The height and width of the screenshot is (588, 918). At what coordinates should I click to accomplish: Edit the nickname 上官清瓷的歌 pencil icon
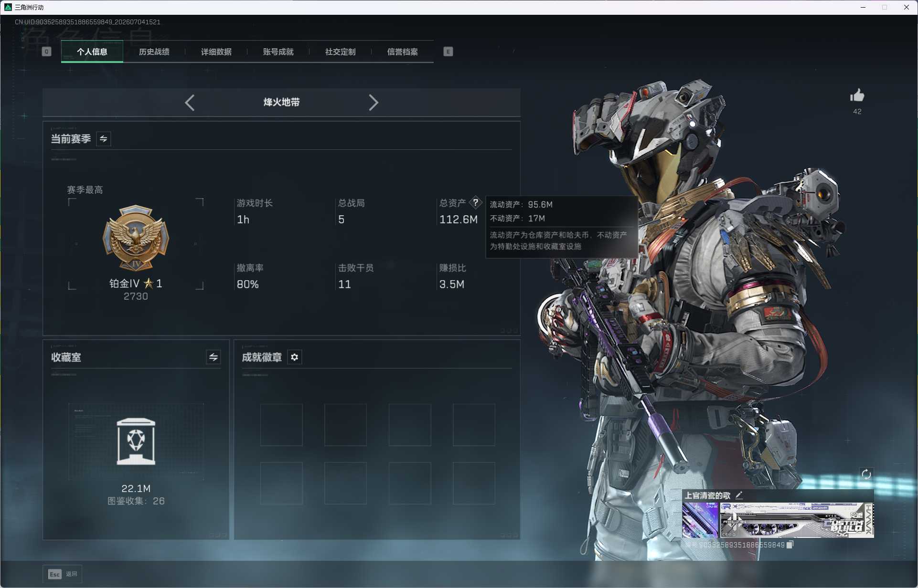[739, 495]
